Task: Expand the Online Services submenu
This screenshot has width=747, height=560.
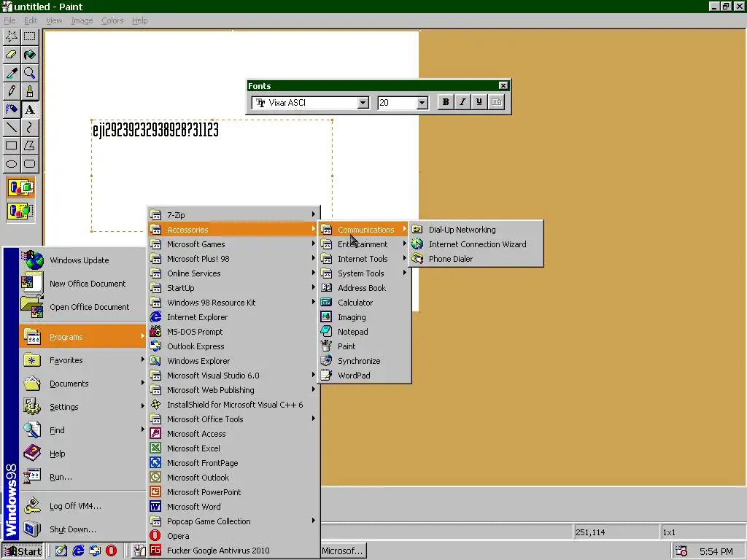Action: (233, 273)
